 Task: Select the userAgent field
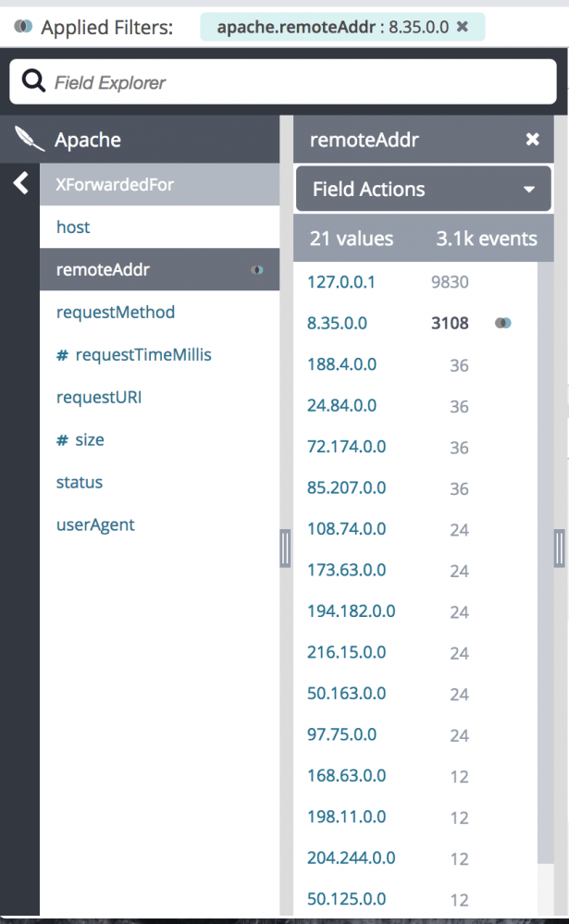pyautogui.click(x=95, y=525)
